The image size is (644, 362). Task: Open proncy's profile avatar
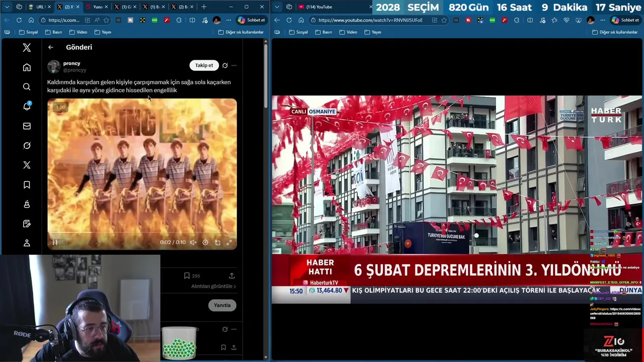[x=54, y=66]
